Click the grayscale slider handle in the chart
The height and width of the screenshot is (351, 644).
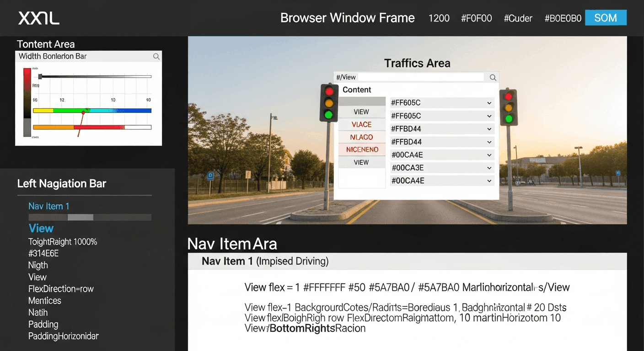point(40,76)
